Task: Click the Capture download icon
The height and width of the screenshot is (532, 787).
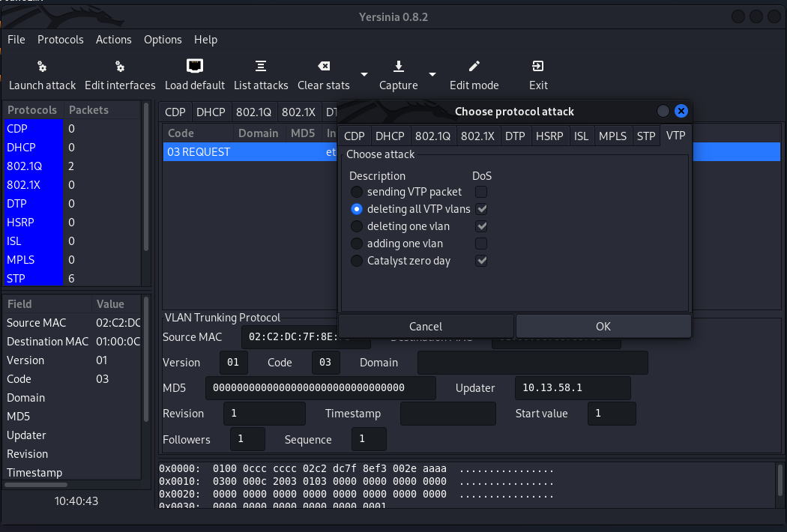Action: 399,67
